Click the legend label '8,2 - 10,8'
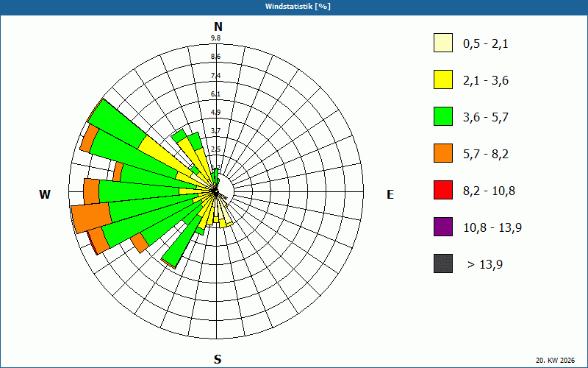The height and width of the screenshot is (368, 588). point(489,191)
